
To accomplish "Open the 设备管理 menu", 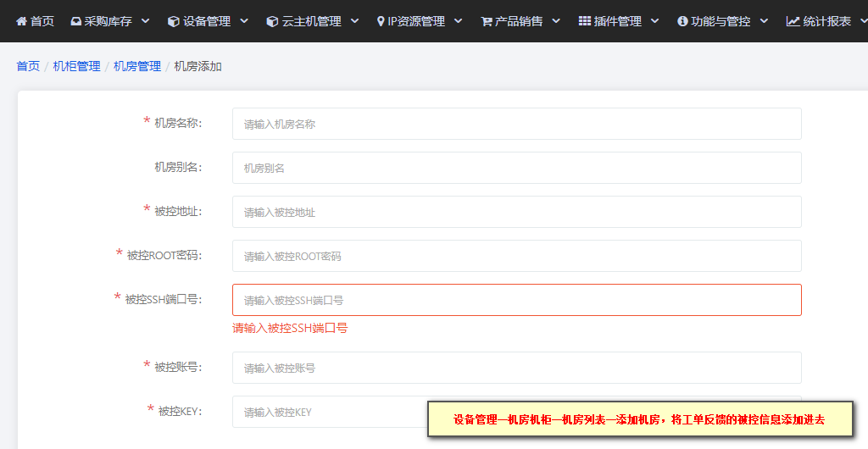I will point(209,21).
